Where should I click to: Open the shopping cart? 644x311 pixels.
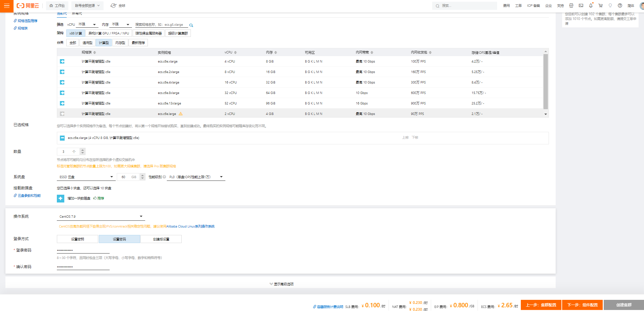coord(601,6)
